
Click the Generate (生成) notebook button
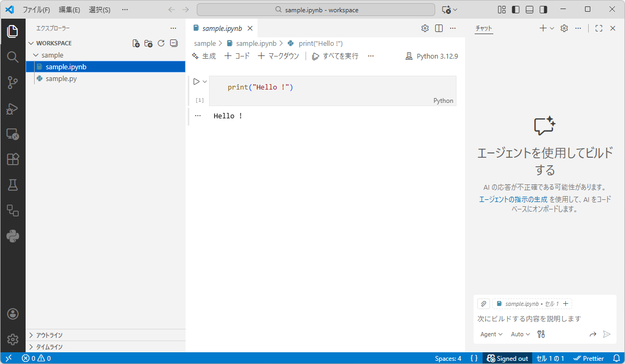[204, 56]
